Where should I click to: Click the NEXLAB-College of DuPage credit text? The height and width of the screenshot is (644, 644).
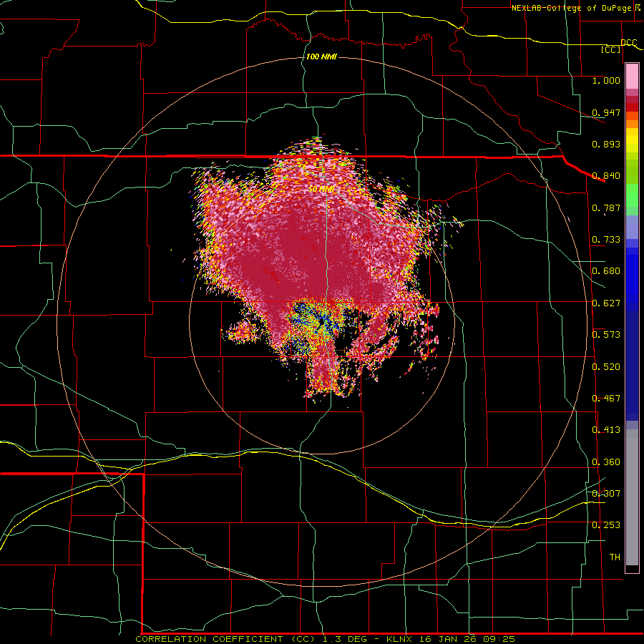[x=572, y=8]
